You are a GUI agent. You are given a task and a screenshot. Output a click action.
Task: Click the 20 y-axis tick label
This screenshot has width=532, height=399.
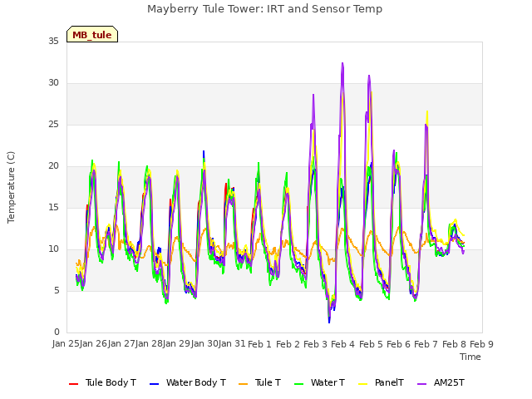tap(53, 166)
